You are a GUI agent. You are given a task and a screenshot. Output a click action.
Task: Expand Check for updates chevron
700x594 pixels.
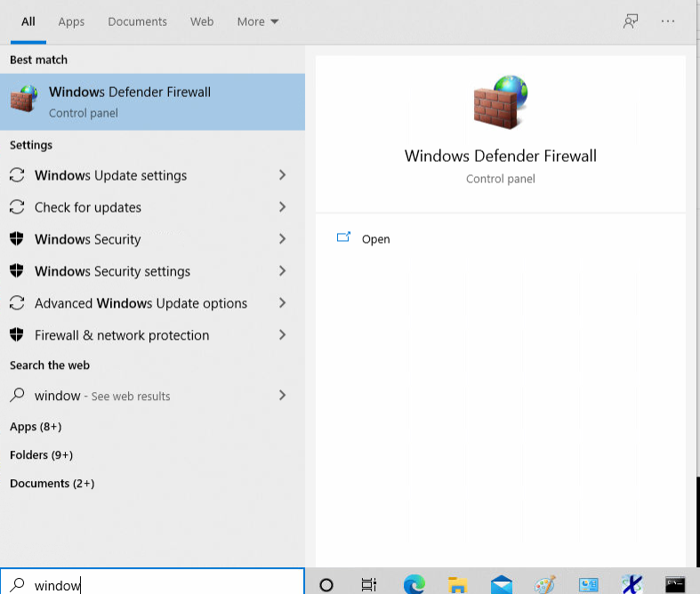click(x=282, y=207)
